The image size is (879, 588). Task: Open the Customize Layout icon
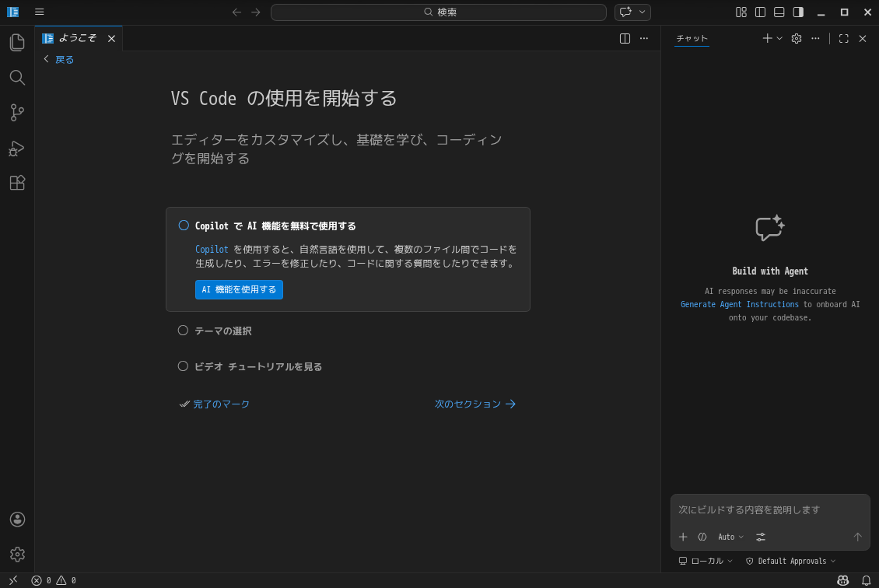(741, 12)
